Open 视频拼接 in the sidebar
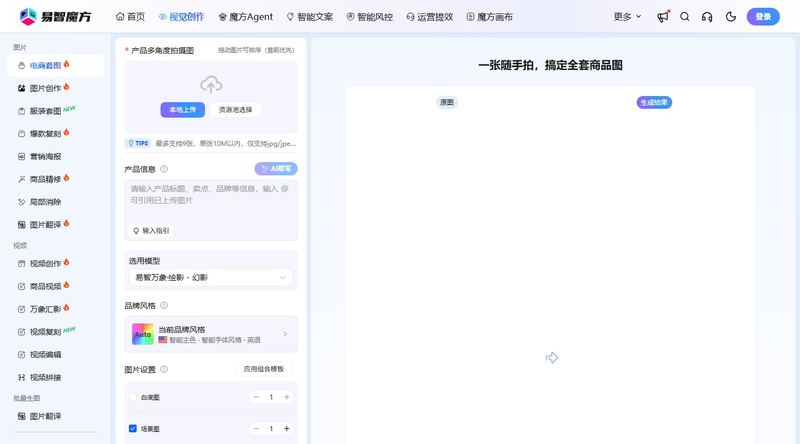The width and height of the screenshot is (800, 444). [x=55, y=377]
